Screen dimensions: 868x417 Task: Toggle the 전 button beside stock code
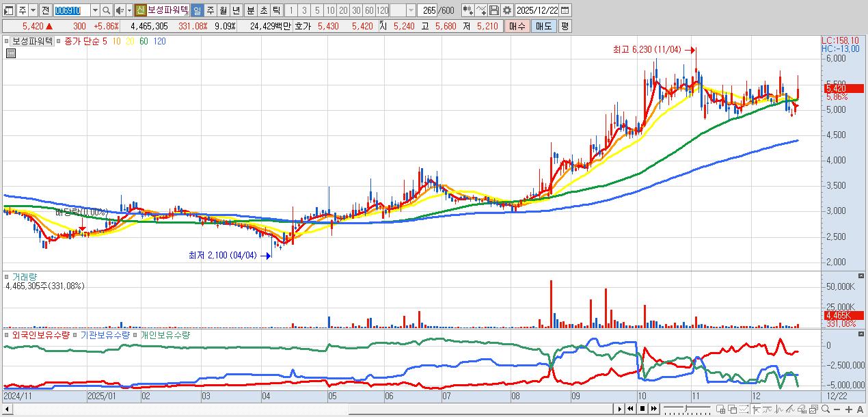(45, 10)
